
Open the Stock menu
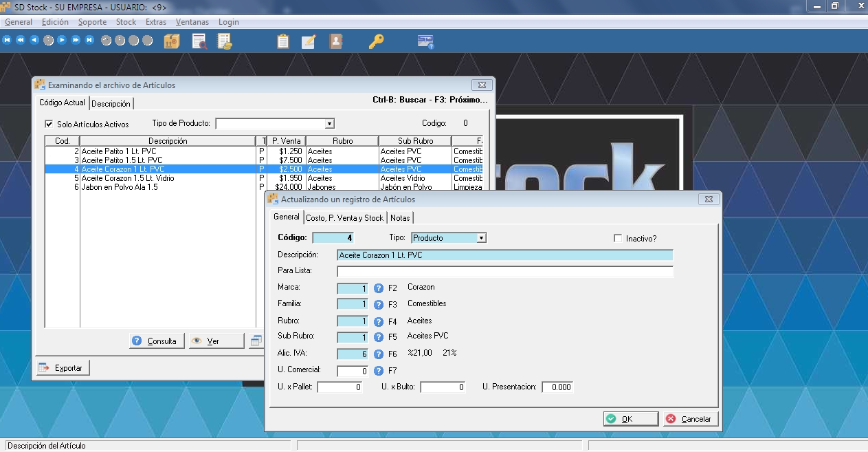pyautogui.click(x=126, y=22)
